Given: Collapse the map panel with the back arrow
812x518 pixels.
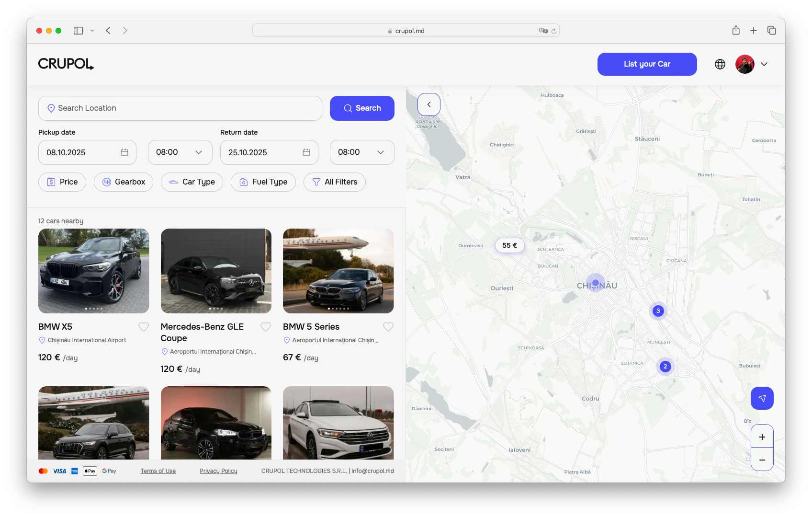Looking at the screenshot, I should 429,104.
